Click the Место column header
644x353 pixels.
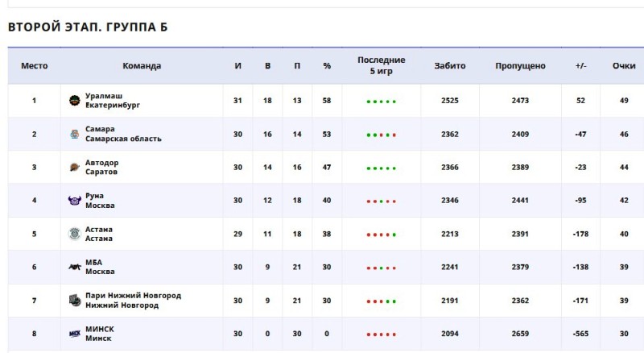(35, 66)
